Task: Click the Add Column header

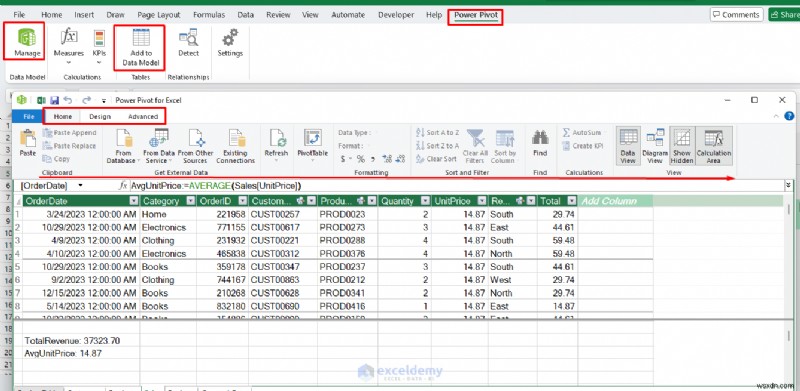Action: pos(615,201)
